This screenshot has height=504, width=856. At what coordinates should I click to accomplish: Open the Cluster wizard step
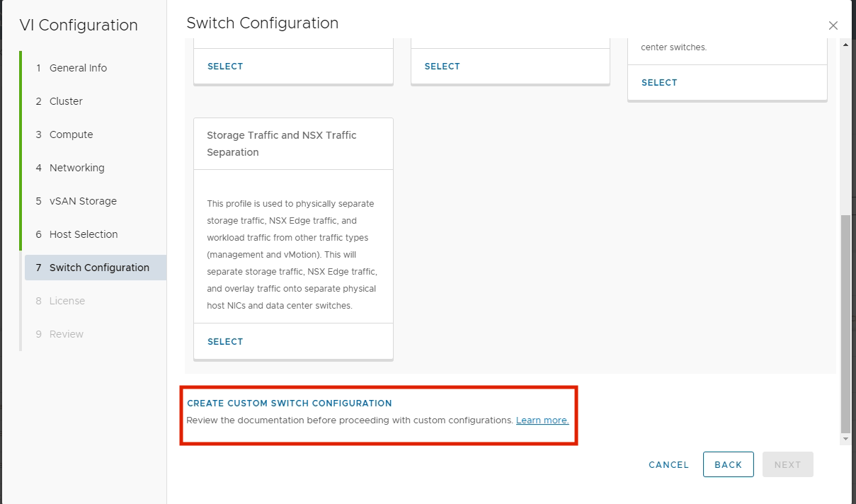66,101
